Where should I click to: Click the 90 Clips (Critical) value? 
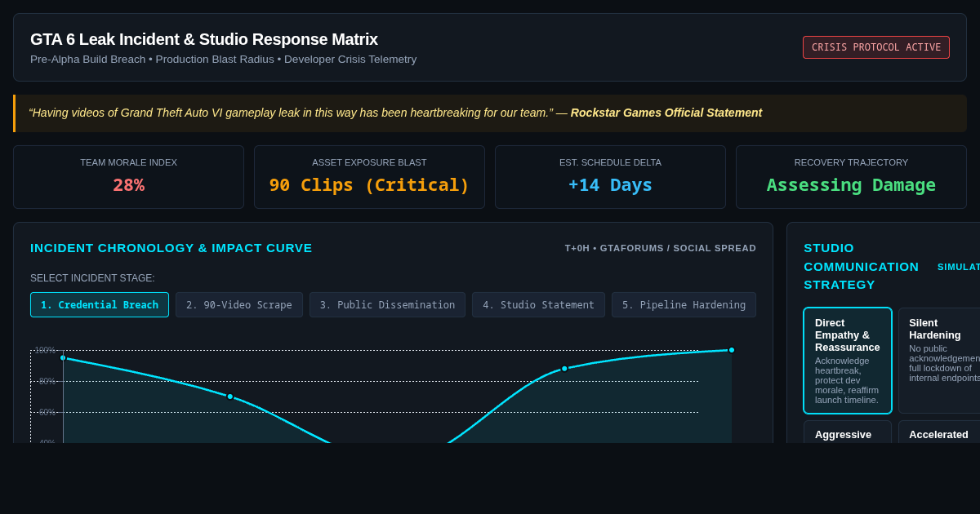point(369,185)
